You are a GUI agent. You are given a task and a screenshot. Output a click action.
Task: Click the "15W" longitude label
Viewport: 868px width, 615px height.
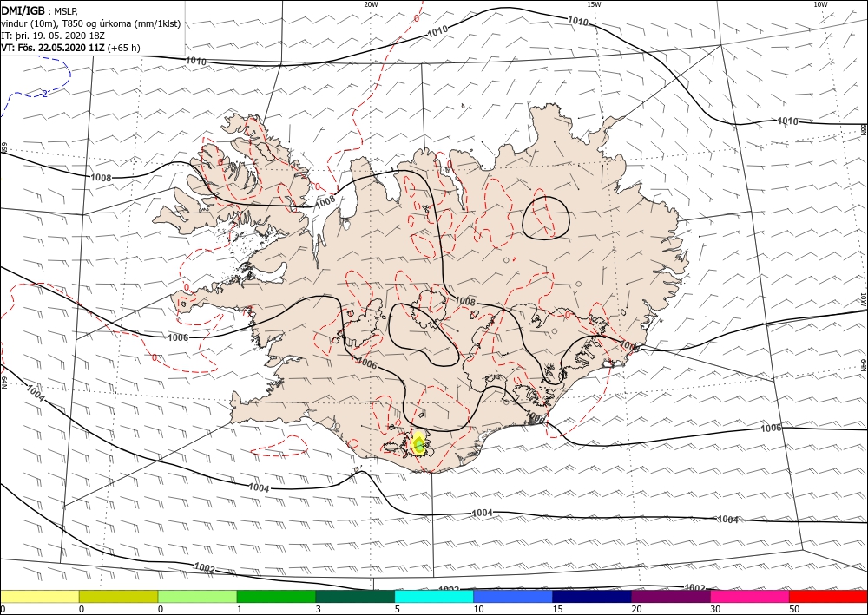click(x=594, y=3)
